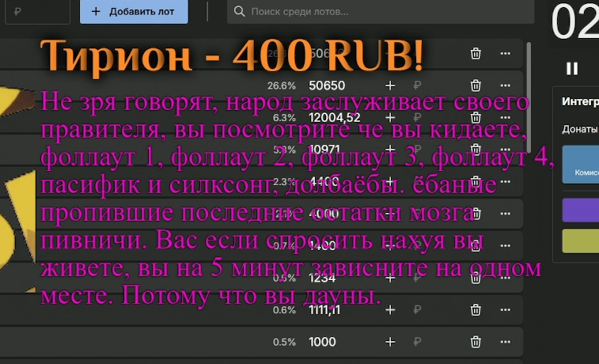The width and height of the screenshot is (599, 364).
Task: Delete the 4000 lot with its trash icon
Action: [x=476, y=214]
